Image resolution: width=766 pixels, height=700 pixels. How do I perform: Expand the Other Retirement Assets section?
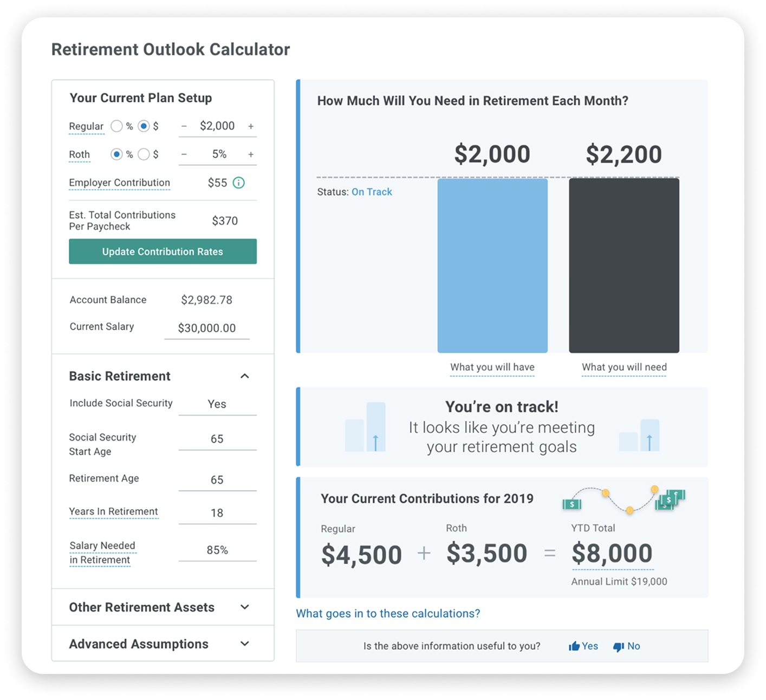(x=245, y=607)
